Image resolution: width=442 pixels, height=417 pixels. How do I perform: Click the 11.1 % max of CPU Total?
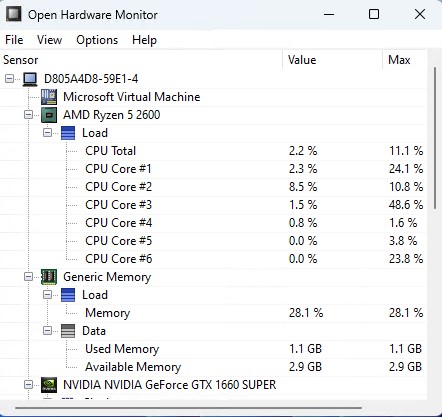406,151
